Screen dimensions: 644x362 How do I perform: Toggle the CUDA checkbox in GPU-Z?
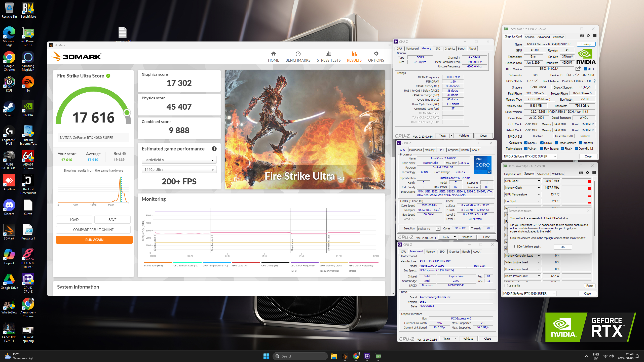coord(542,143)
